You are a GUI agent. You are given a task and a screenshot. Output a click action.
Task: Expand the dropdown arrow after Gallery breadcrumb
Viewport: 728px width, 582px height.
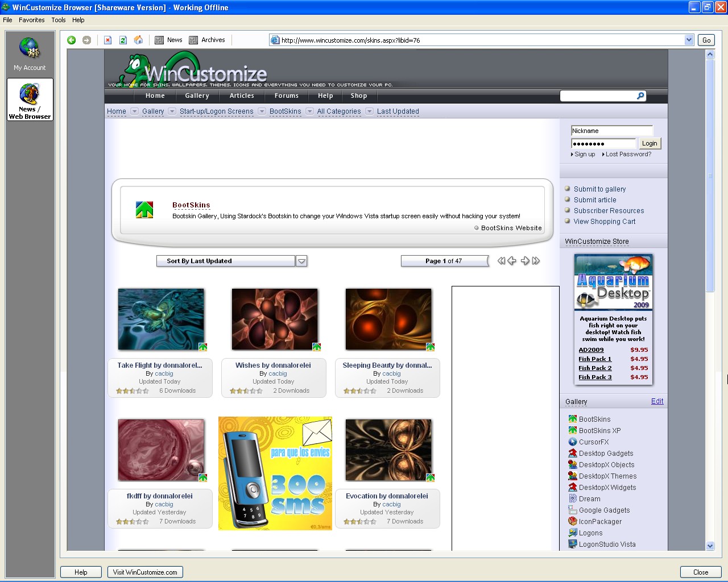click(x=172, y=111)
